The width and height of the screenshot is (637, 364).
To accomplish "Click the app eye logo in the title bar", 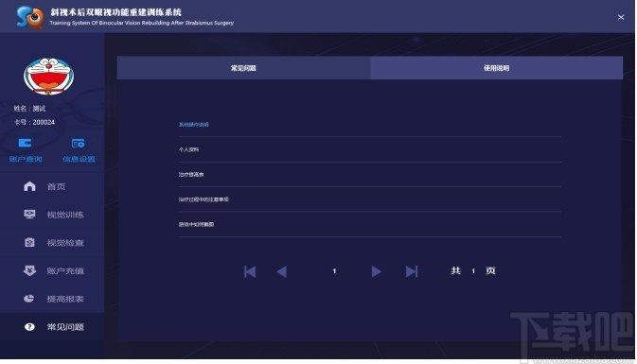I will [30, 17].
